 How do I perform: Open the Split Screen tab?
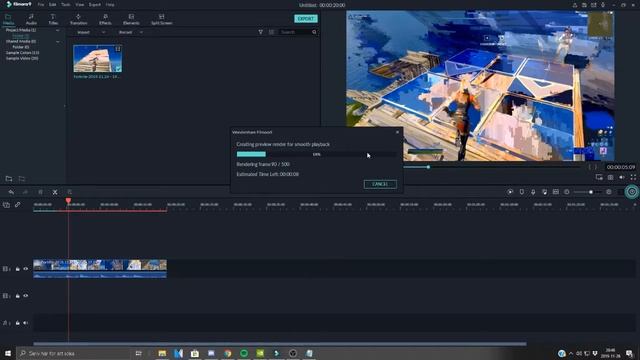162,19
